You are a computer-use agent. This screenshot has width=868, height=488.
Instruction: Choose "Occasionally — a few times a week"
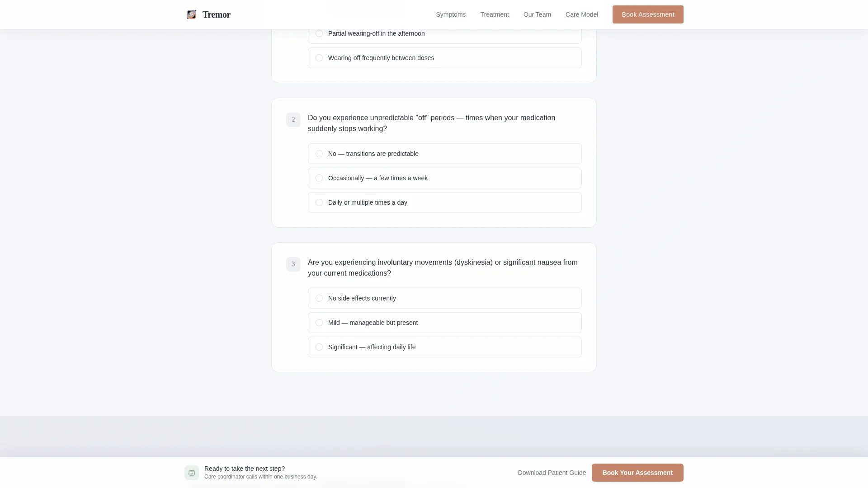coord(445,178)
